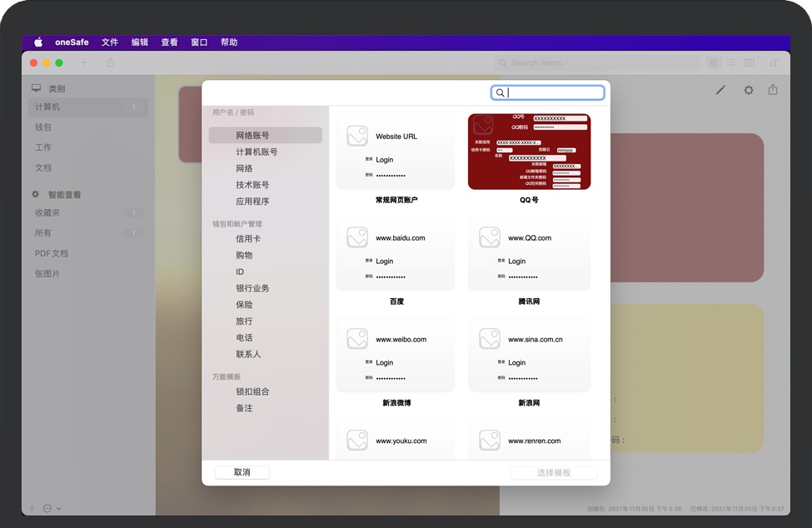Switch to column view icon
The width and height of the screenshot is (812, 528).
749,62
